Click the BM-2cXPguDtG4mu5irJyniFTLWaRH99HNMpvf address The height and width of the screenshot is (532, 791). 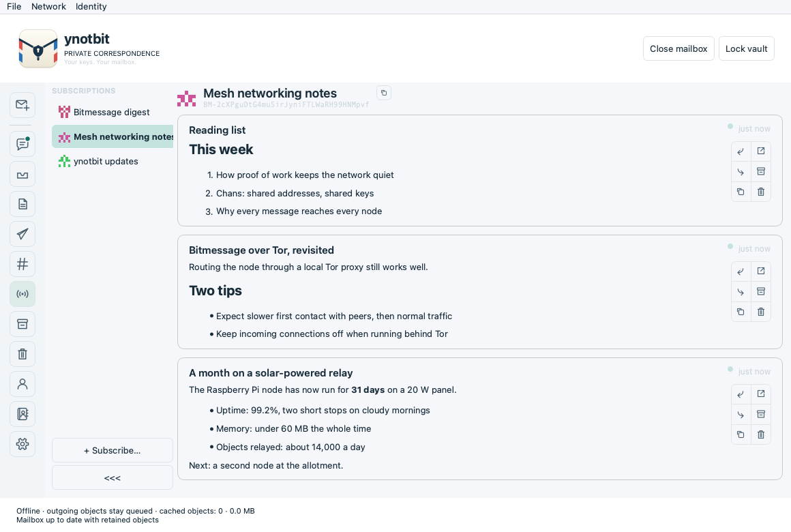click(x=286, y=104)
